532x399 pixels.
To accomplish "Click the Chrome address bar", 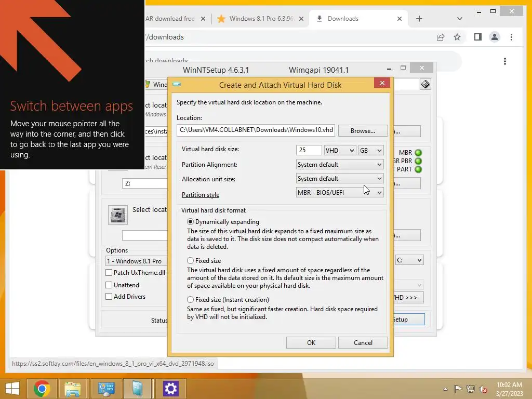I will (288, 37).
